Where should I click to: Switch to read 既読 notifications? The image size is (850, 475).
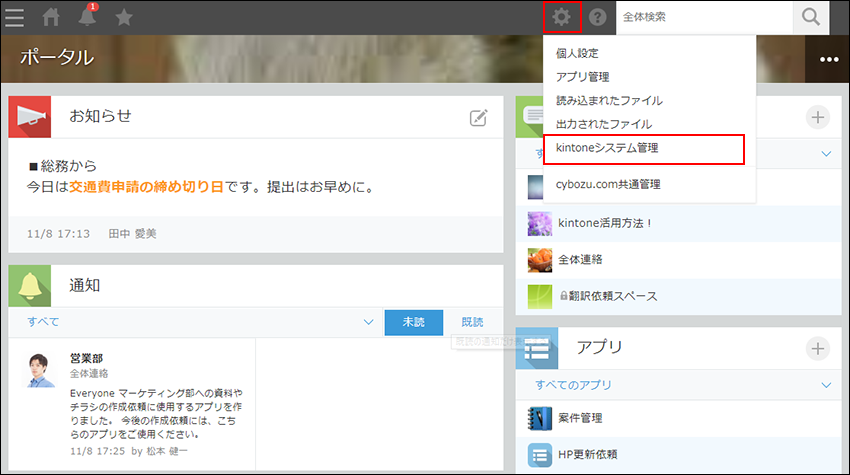point(472,322)
